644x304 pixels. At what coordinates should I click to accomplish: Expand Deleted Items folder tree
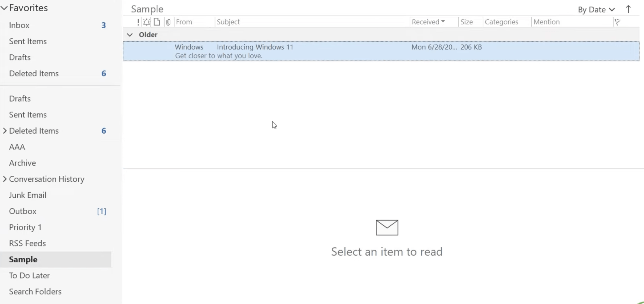point(4,130)
